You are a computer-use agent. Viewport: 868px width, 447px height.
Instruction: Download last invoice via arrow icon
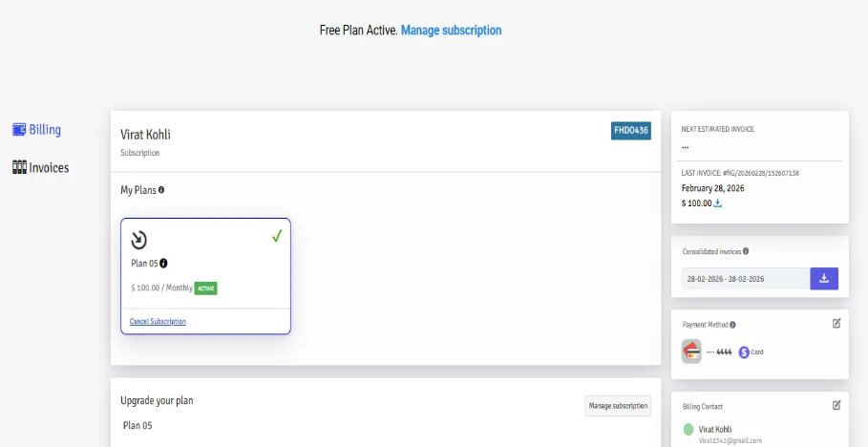[717, 203]
